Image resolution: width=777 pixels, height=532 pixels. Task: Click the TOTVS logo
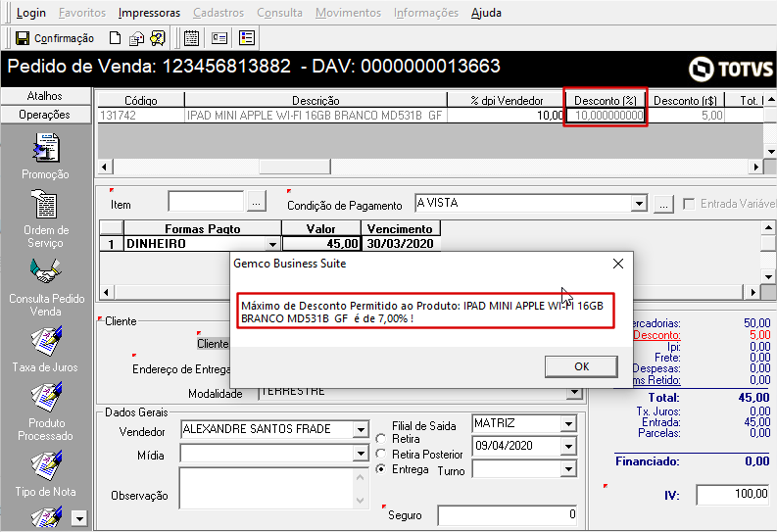tap(730, 70)
